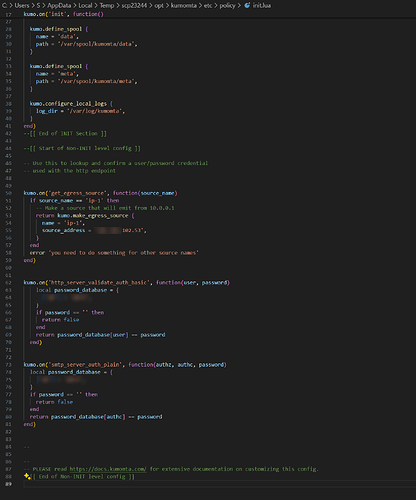The image size is (416, 500).
Task: Click the http_server_validate_auth_basic string
Action: (x=99, y=282)
